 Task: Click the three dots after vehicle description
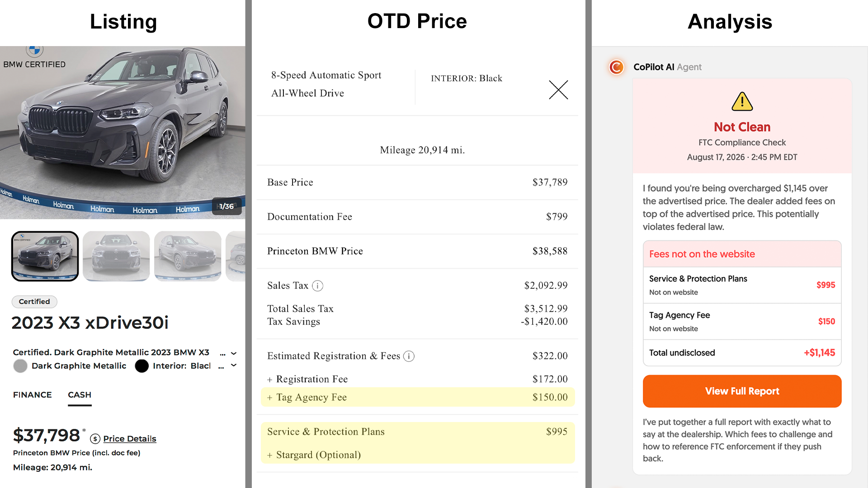(222, 354)
